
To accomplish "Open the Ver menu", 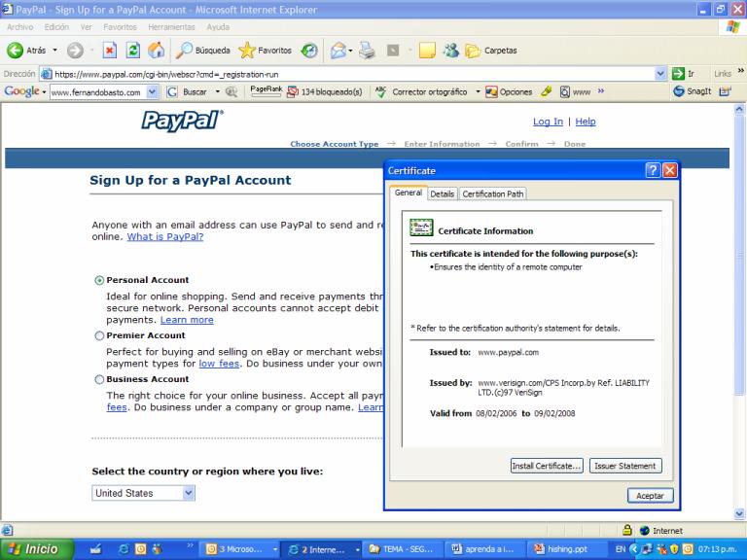I will 87,27.
